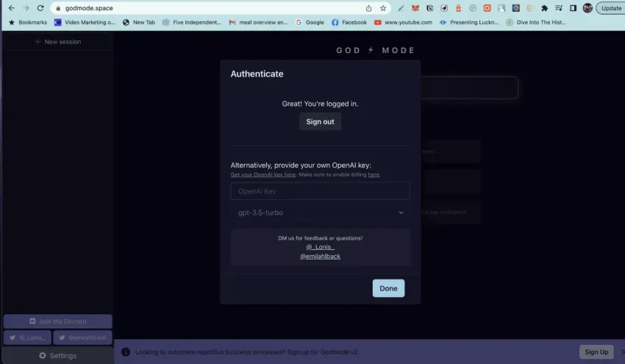The image size is (625, 364).
Task: Click the grey circular G extension icon
Action: 473,8
